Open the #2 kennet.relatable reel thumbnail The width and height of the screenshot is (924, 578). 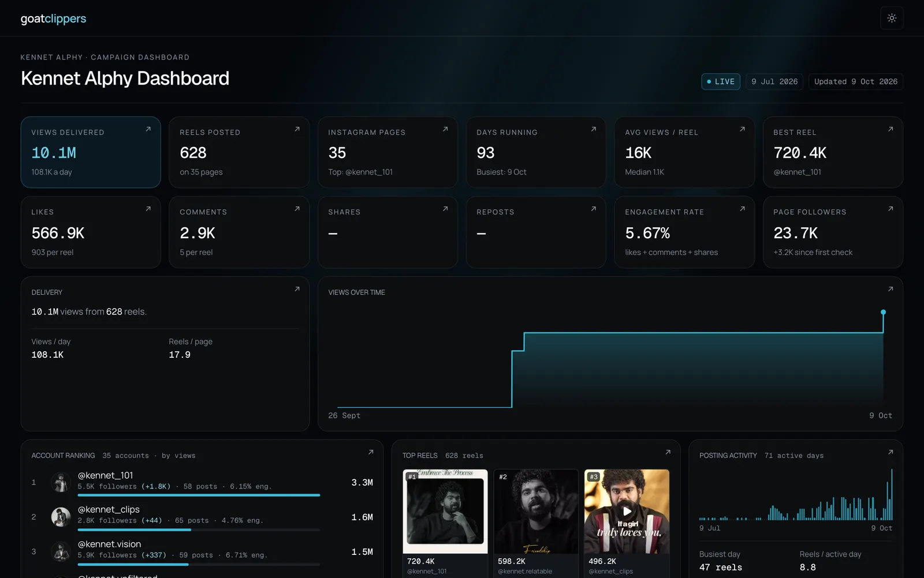point(536,512)
